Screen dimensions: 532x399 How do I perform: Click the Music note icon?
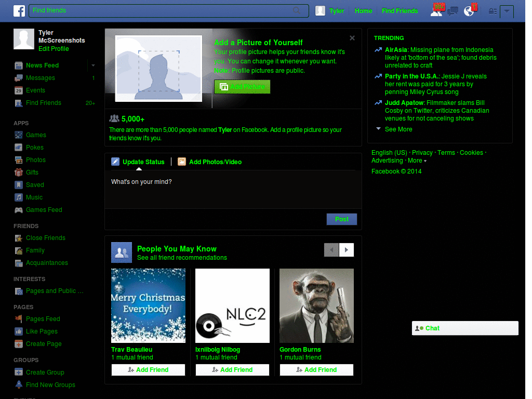coord(19,197)
